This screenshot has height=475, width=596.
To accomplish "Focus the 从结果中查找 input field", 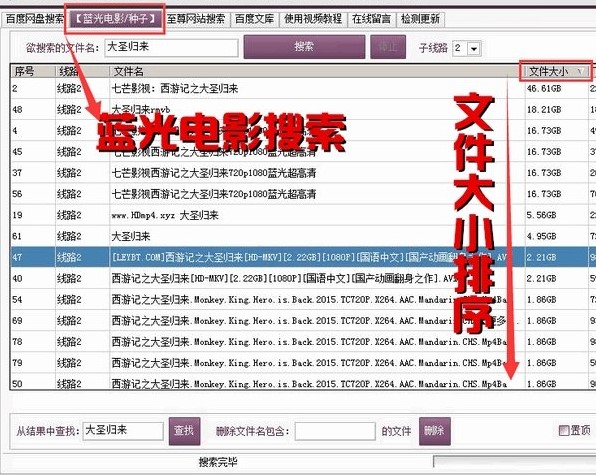I will coord(123,431).
